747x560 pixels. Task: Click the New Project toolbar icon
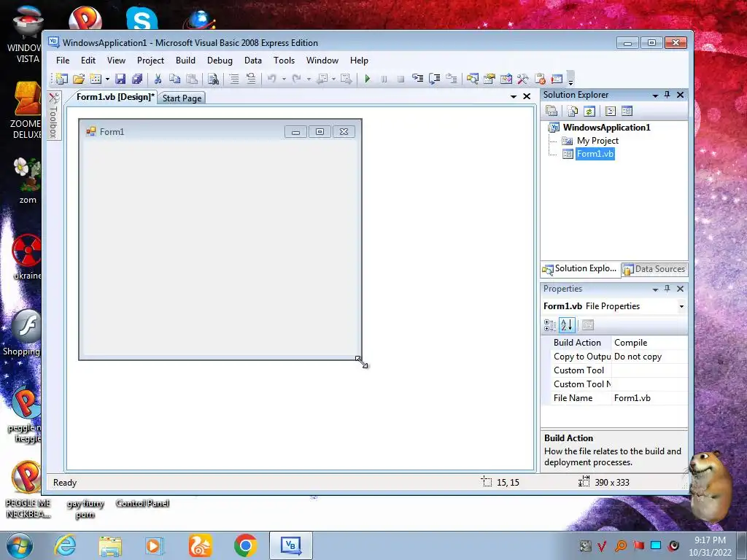click(62, 79)
